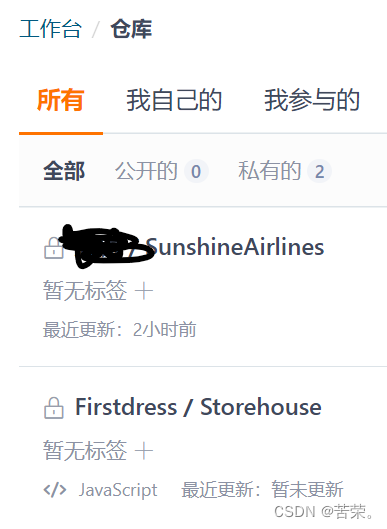Filter repositories by 公开的

coord(146,171)
